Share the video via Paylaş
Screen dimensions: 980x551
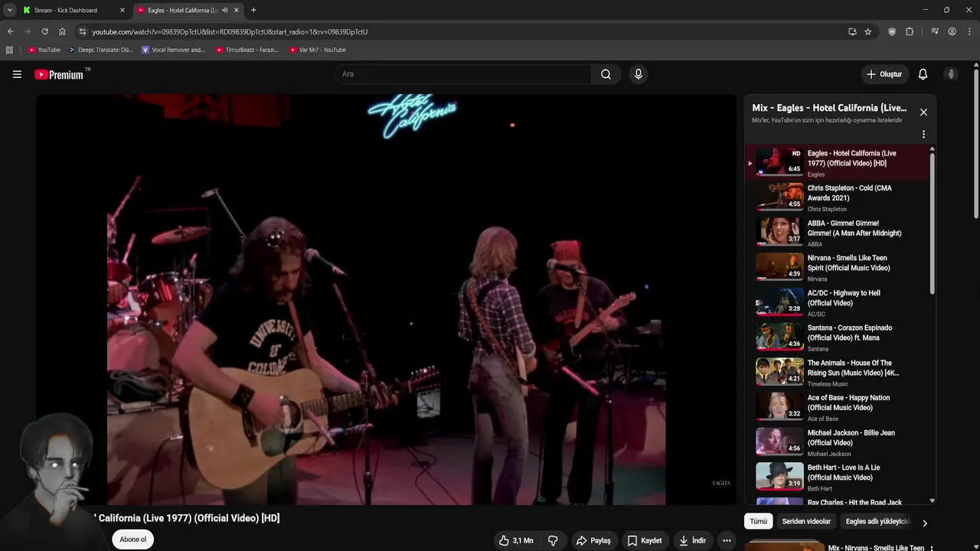593,540
